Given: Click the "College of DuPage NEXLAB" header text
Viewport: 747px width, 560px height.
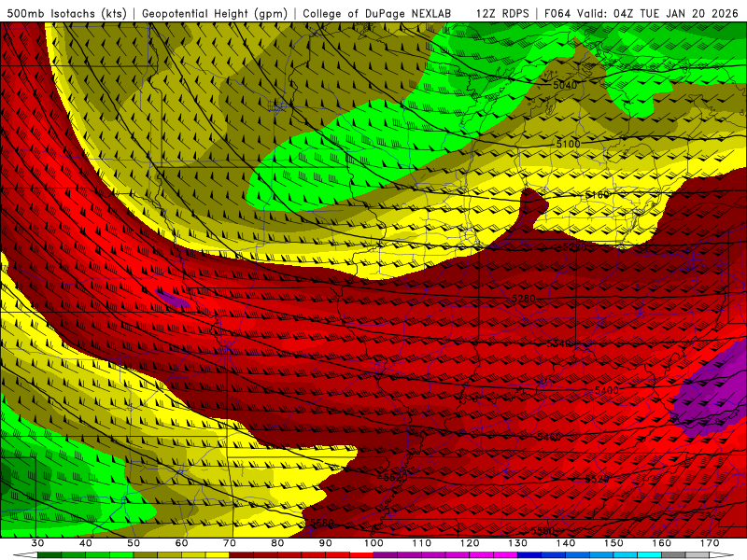Looking at the screenshot, I should pyautogui.click(x=376, y=13).
